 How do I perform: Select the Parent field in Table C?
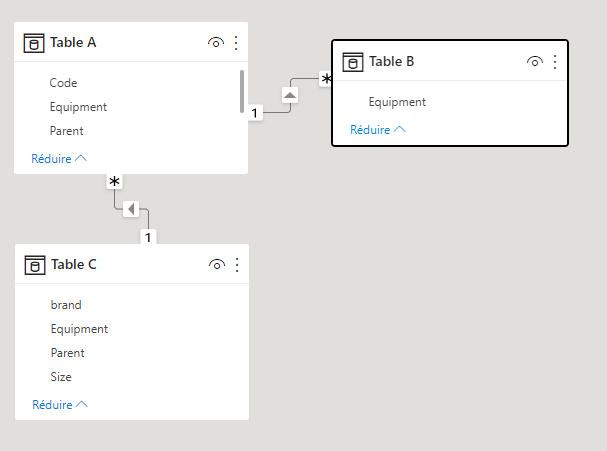(67, 353)
